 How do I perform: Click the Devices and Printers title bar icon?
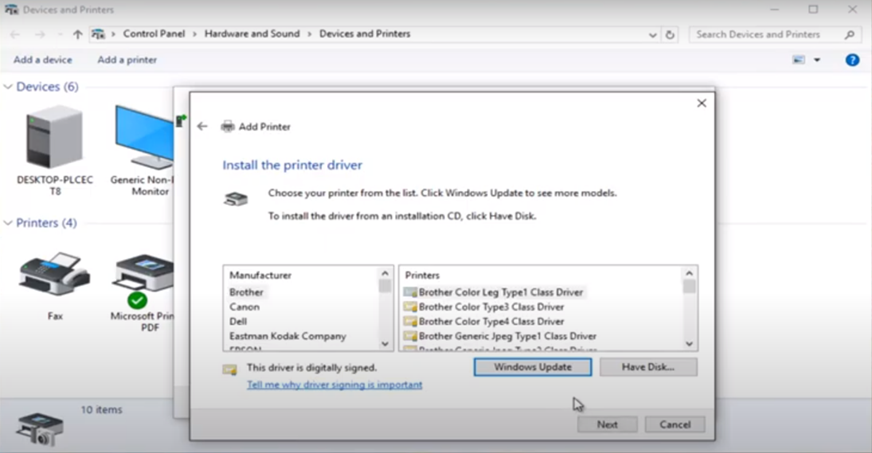11,9
